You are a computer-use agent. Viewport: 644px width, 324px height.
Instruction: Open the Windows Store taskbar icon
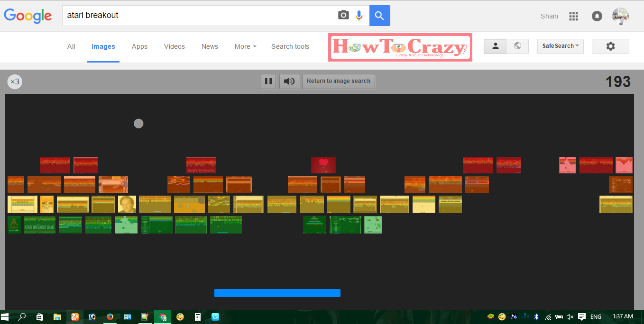pos(40,317)
